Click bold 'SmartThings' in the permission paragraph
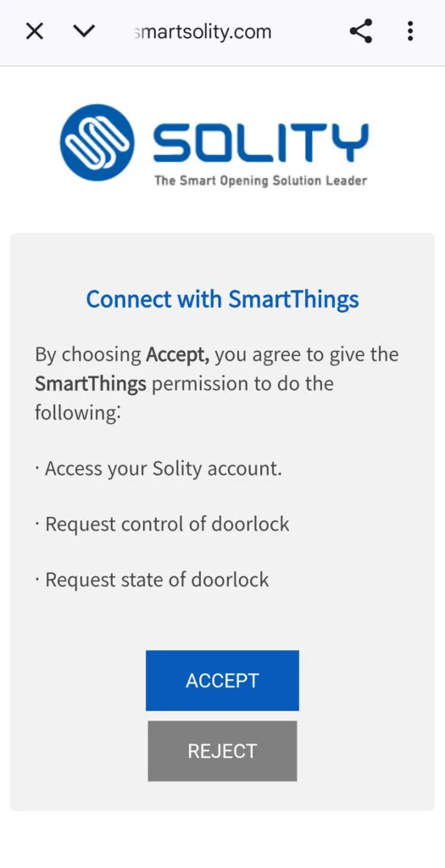 pos(90,384)
